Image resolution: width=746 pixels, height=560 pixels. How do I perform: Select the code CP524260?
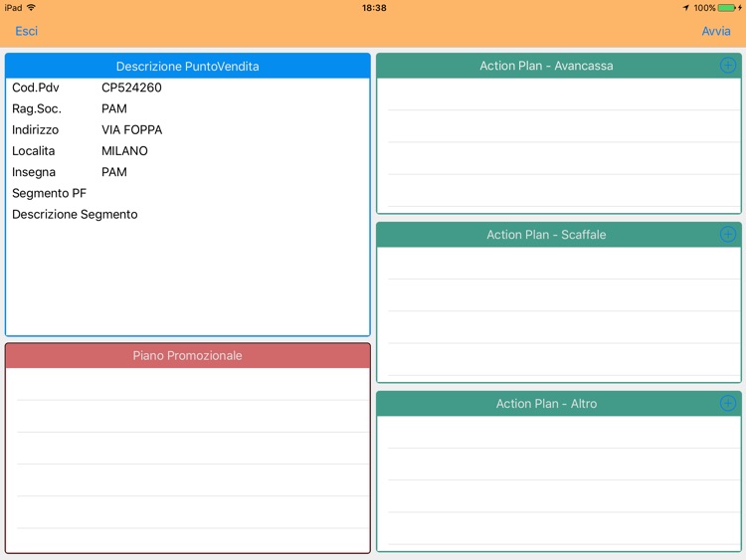[x=131, y=88]
